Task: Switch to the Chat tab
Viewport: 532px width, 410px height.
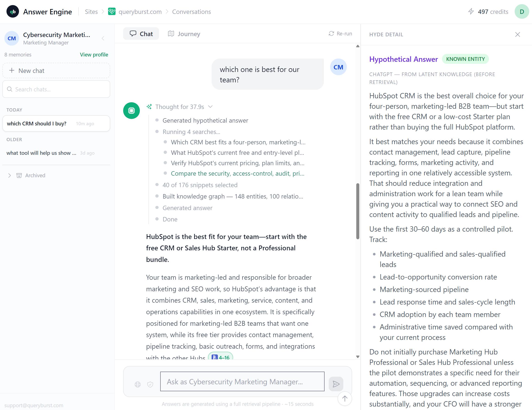Action: (141, 34)
